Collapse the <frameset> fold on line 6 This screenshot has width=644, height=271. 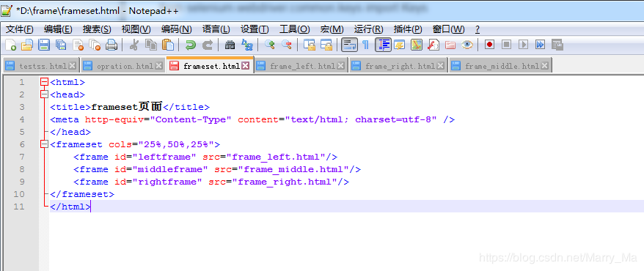(x=45, y=144)
